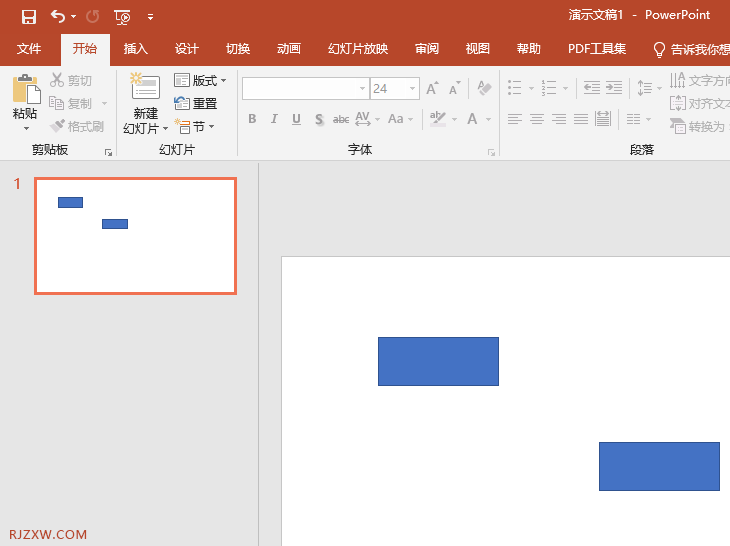The height and width of the screenshot is (546, 730).
Task: Click the 重置 reset button
Action: [x=196, y=103]
